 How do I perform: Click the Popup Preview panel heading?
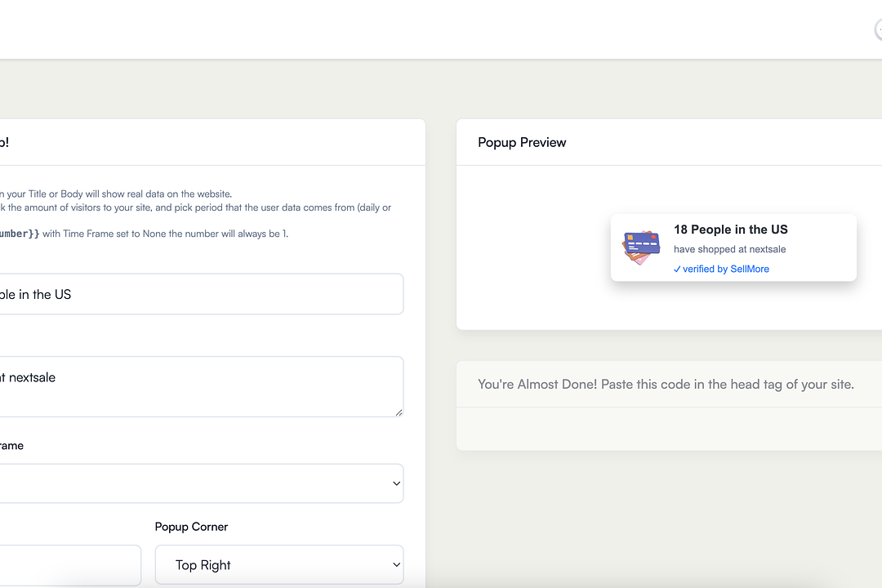[522, 142]
